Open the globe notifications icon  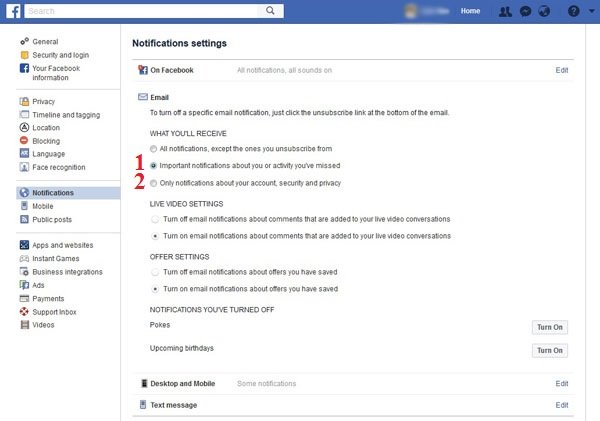pos(544,11)
